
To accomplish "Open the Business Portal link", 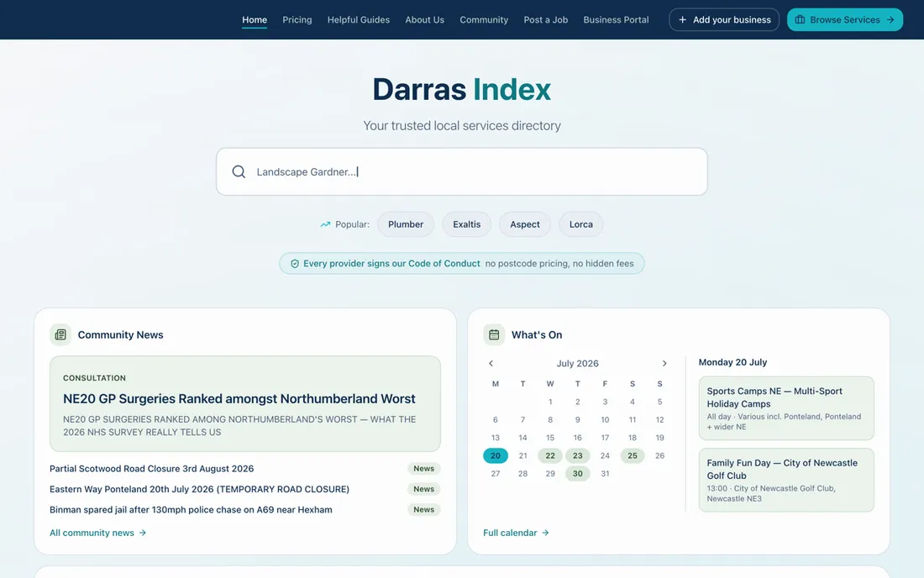I will (x=616, y=19).
